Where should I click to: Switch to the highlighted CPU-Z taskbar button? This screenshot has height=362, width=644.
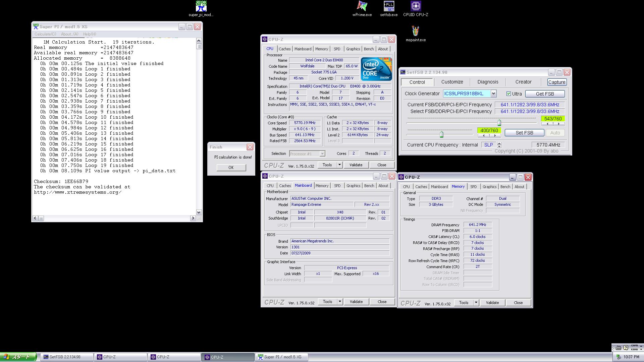pos(228,357)
